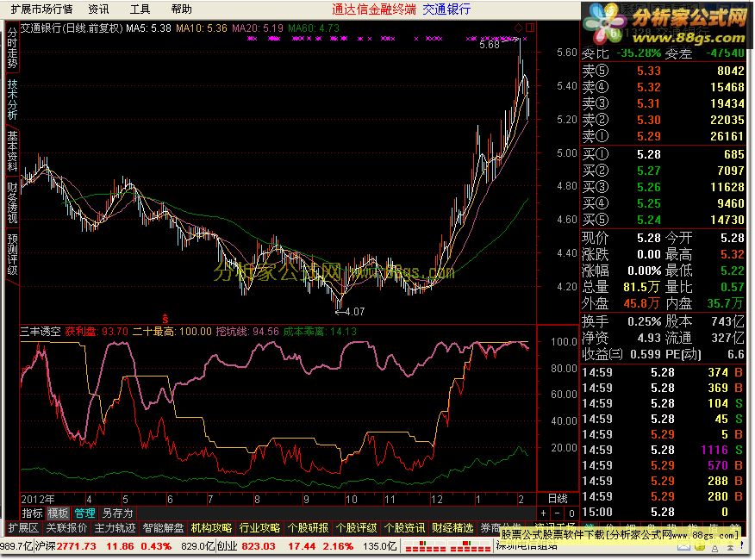Image resolution: width=755 pixels, height=560 pixels.
Task: Click the 三丰诱空 indicator name
Action: pyautogui.click(x=41, y=332)
